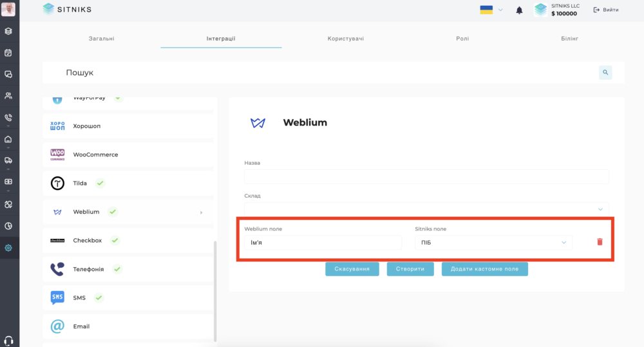This screenshot has width=644, height=347.
Task: Open the SITNIKS LLC account balance
Action: pos(557,10)
